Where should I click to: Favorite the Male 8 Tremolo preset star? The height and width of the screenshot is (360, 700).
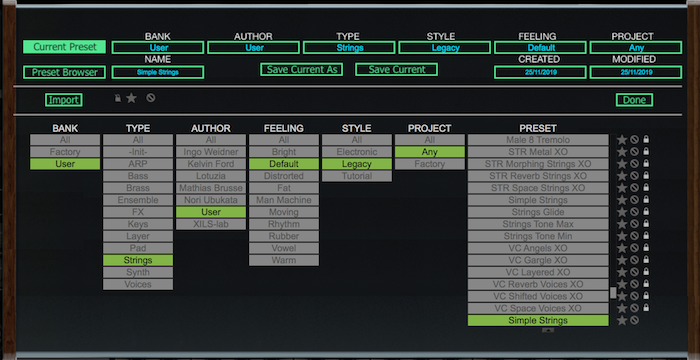pyautogui.click(x=622, y=140)
